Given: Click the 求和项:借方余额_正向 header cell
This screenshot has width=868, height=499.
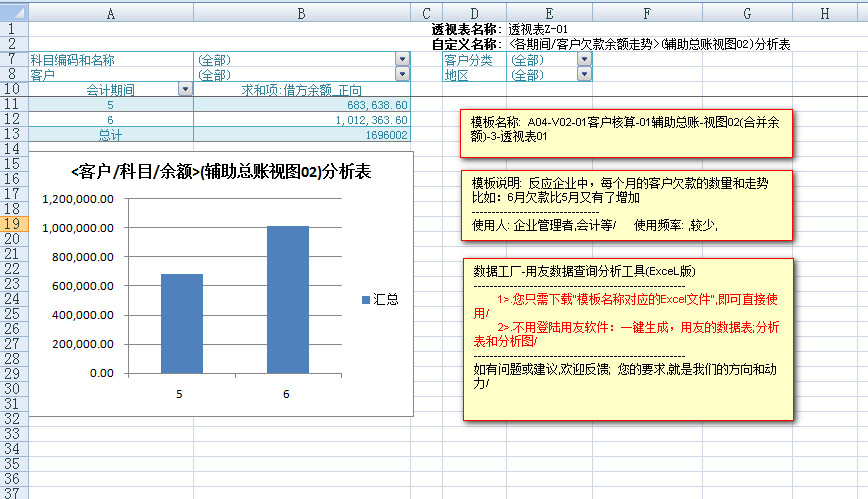Looking at the screenshot, I should pos(301,90).
